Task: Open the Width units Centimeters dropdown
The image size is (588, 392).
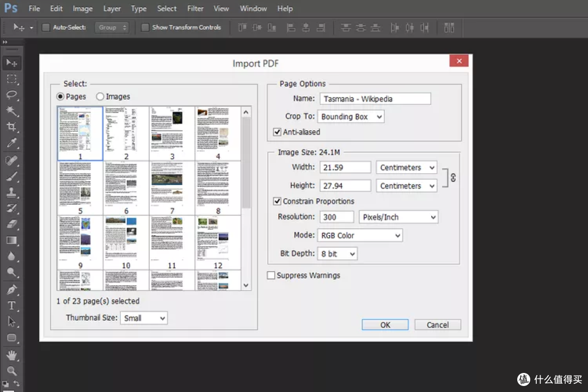Action: click(407, 167)
